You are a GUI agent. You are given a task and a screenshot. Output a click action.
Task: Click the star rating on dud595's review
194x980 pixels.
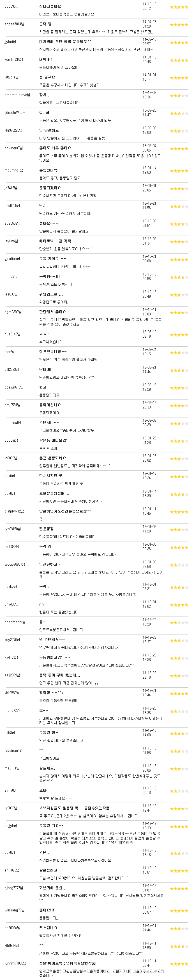[179, 7]
